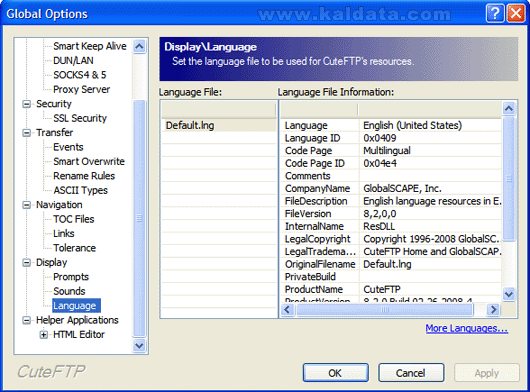Select Smart Keep Alive in options tree
This screenshot has width=530, height=392.
tap(90, 46)
